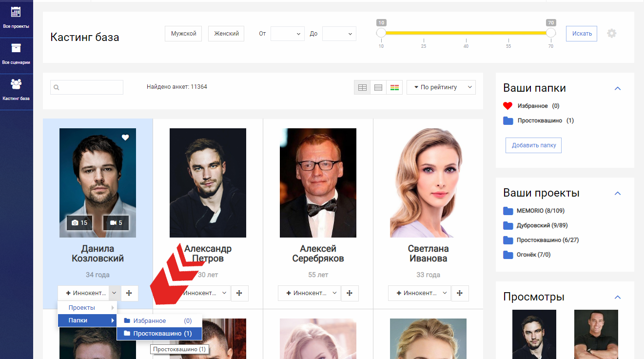This screenshot has height=359, width=644.
Task: Click the name Светлана Иванова
Action: click(428, 254)
